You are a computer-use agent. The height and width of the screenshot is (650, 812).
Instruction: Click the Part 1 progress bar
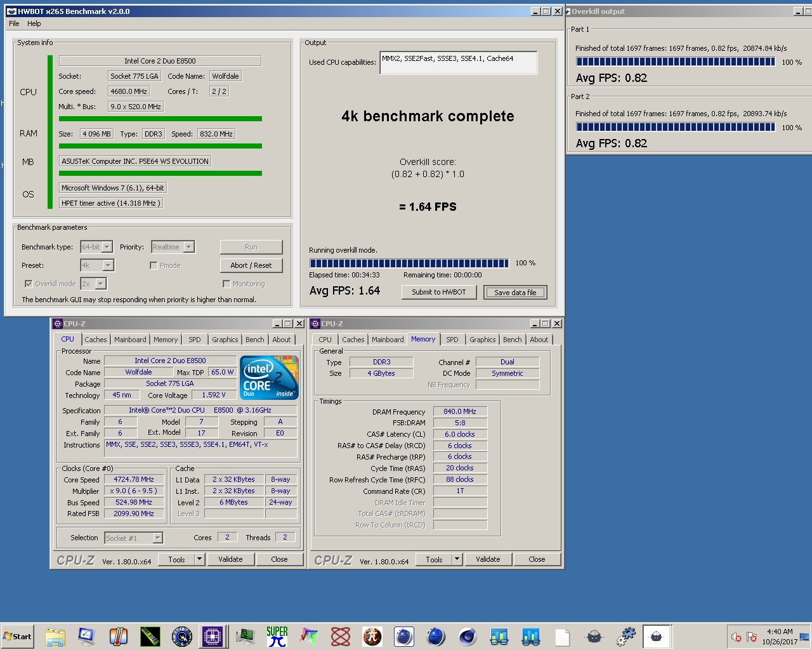(x=676, y=62)
